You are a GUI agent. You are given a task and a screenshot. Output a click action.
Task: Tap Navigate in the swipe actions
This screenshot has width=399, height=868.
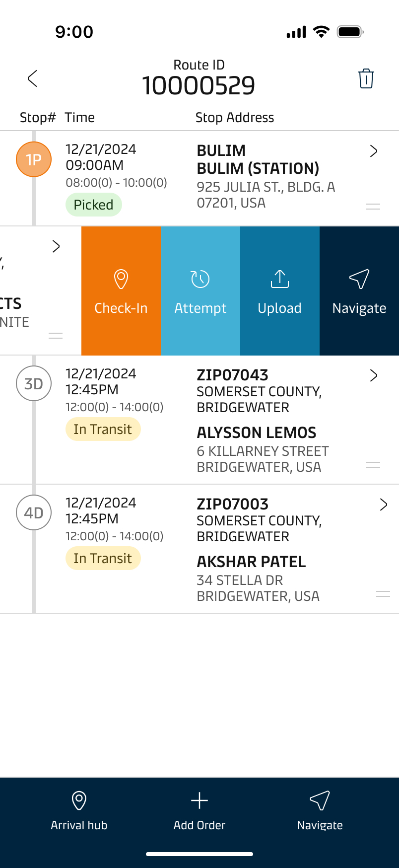tap(359, 291)
